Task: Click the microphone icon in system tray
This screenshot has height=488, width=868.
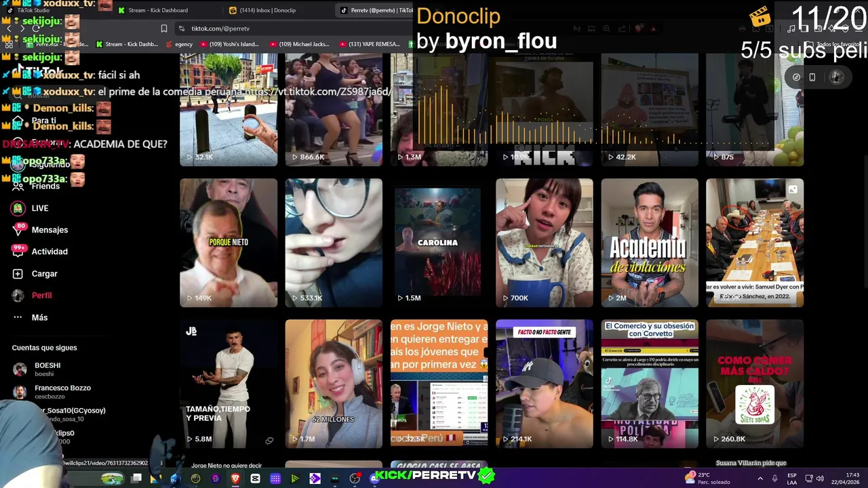Action: click(x=774, y=479)
